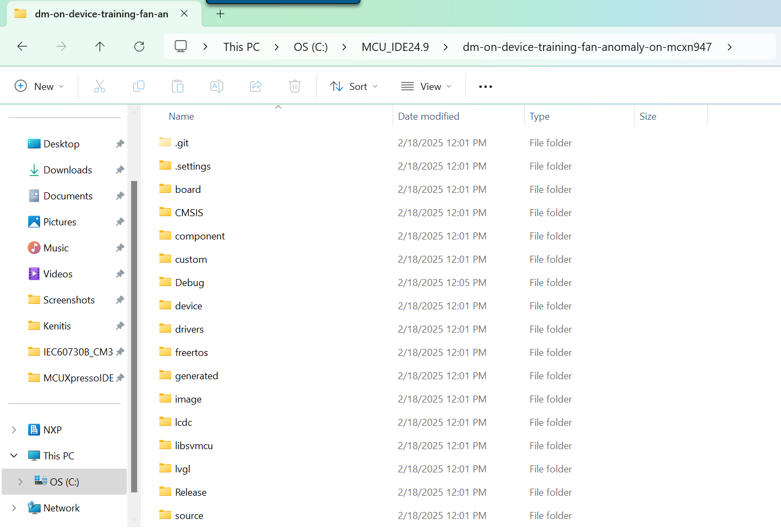The image size is (781, 532).
Task: Click the Rename icon in toolbar
Action: (217, 86)
